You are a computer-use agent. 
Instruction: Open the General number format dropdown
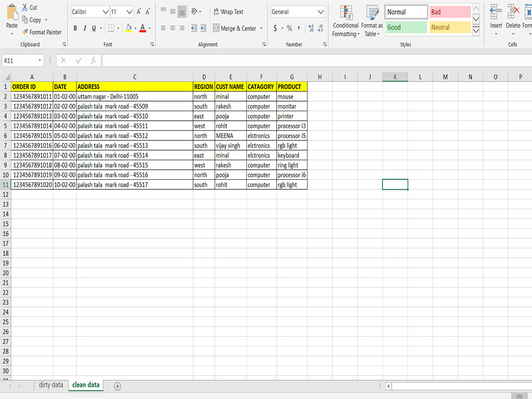pyautogui.click(x=320, y=12)
